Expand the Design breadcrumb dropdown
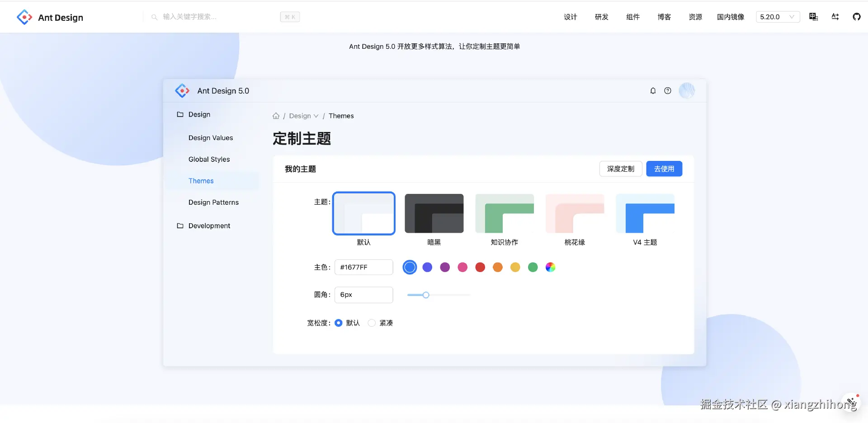The height and width of the screenshot is (423, 868). [x=304, y=116]
